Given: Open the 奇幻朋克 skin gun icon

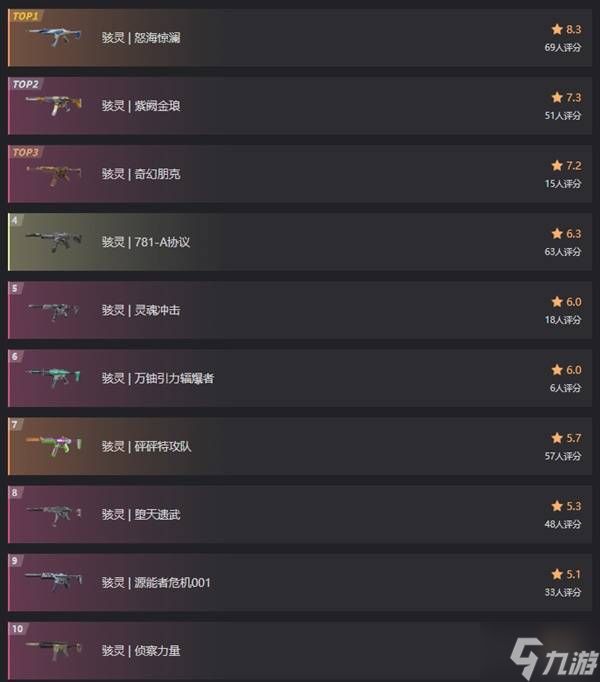Looking at the screenshot, I should point(54,174).
